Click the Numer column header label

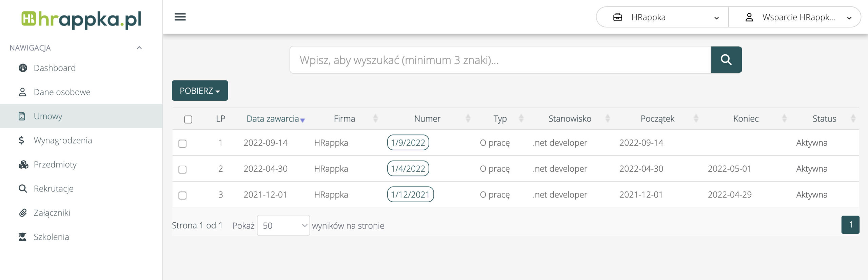coord(427,118)
